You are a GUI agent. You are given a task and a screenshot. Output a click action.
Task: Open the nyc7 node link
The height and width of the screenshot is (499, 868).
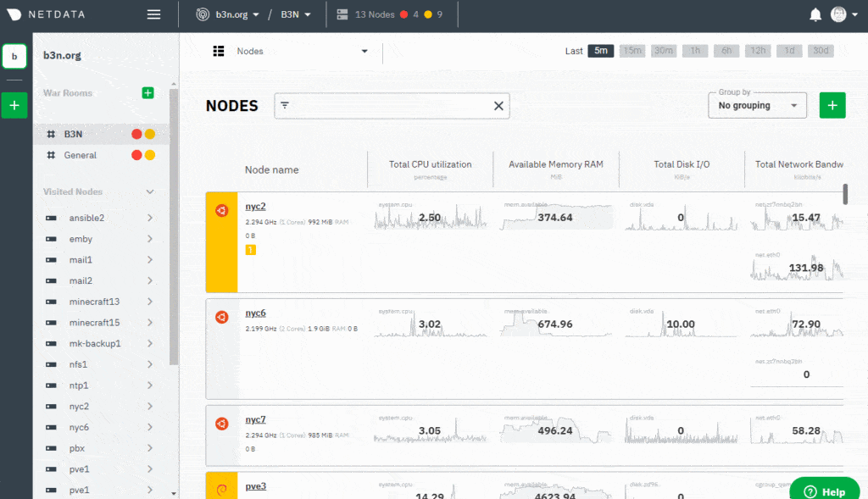coord(255,420)
